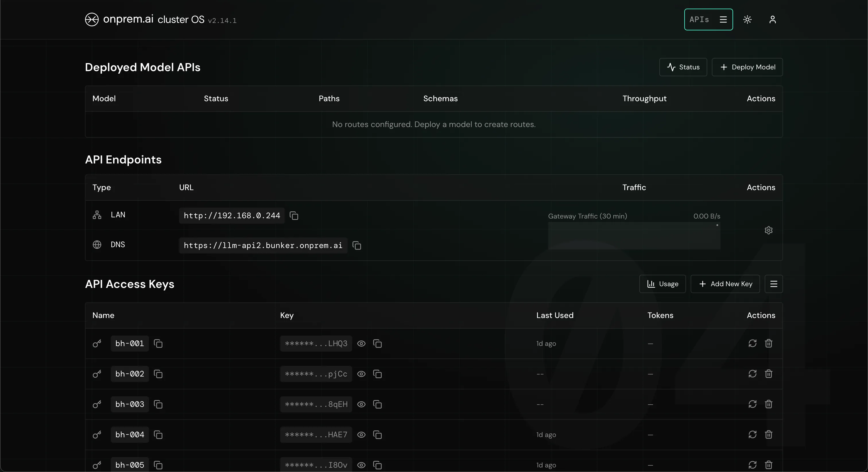Copy the name bh-002
868x472 pixels.
[x=158, y=374]
